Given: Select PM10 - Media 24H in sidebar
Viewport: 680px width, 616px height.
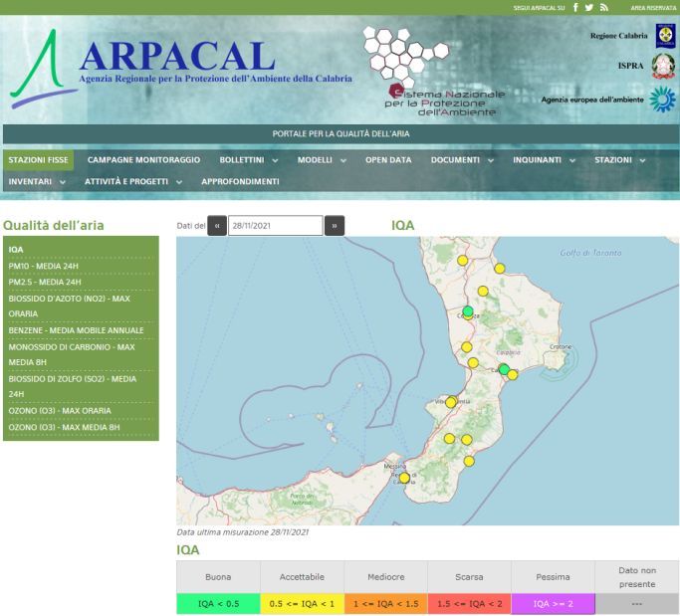Looking at the screenshot, I should tap(44, 266).
